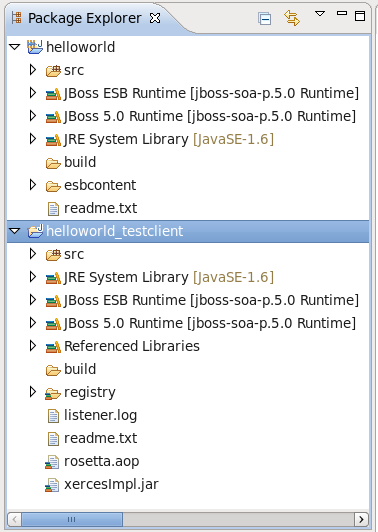
Task: Click the Referenced Libraries icon
Action: click(x=54, y=347)
